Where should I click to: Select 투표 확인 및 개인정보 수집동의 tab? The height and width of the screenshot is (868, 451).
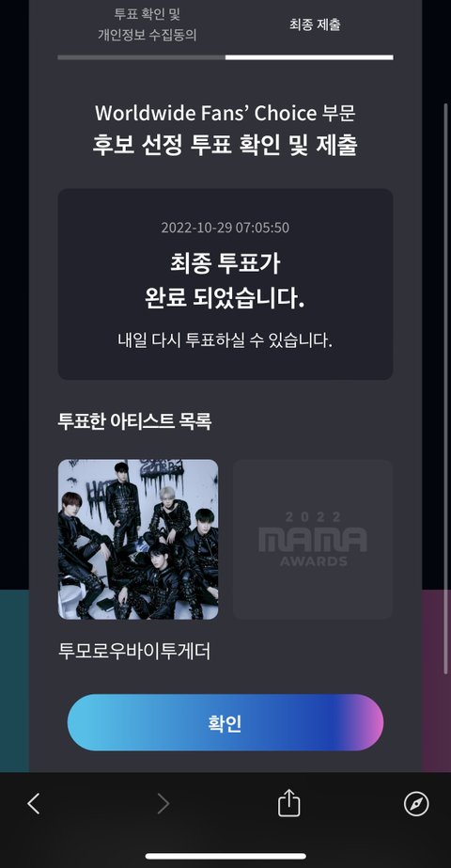148,24
